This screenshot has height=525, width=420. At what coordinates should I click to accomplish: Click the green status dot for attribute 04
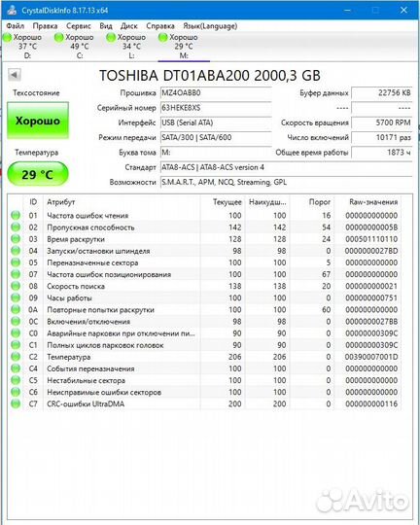[16, 251]
